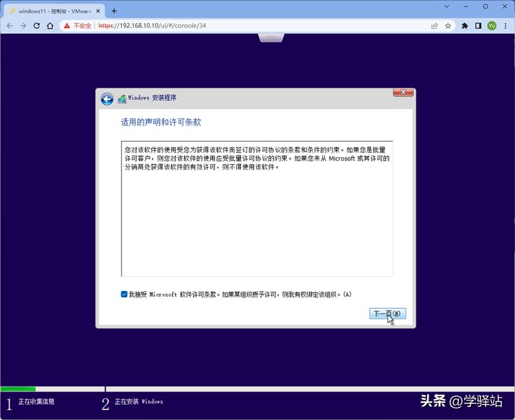
Task: Reload the console page with the refresh icon
Action: point(37,26)
